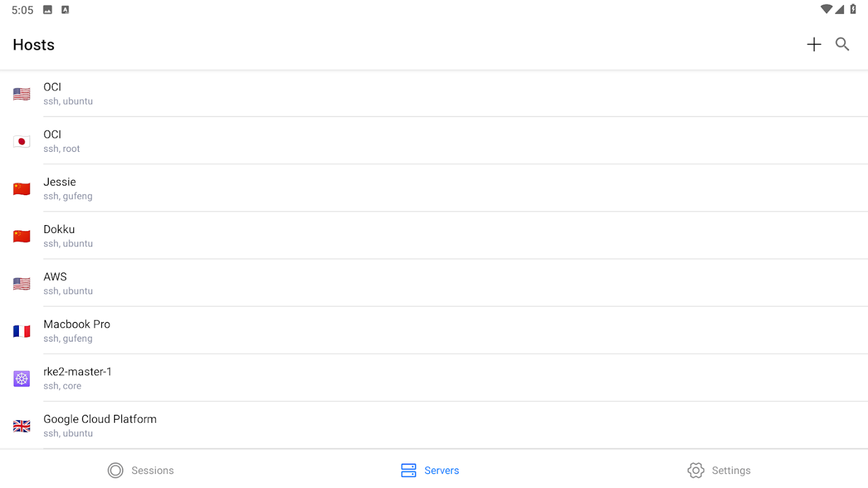The width and height of the screenshot is (868, 488).
Task: Click the Kubernetes wheel icon for rke2-master-1
Action: pyautogui.click(x=21, y=379)
